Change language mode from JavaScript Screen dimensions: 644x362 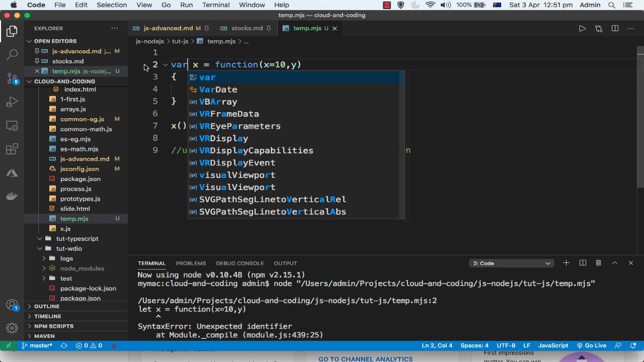[553, 345]
